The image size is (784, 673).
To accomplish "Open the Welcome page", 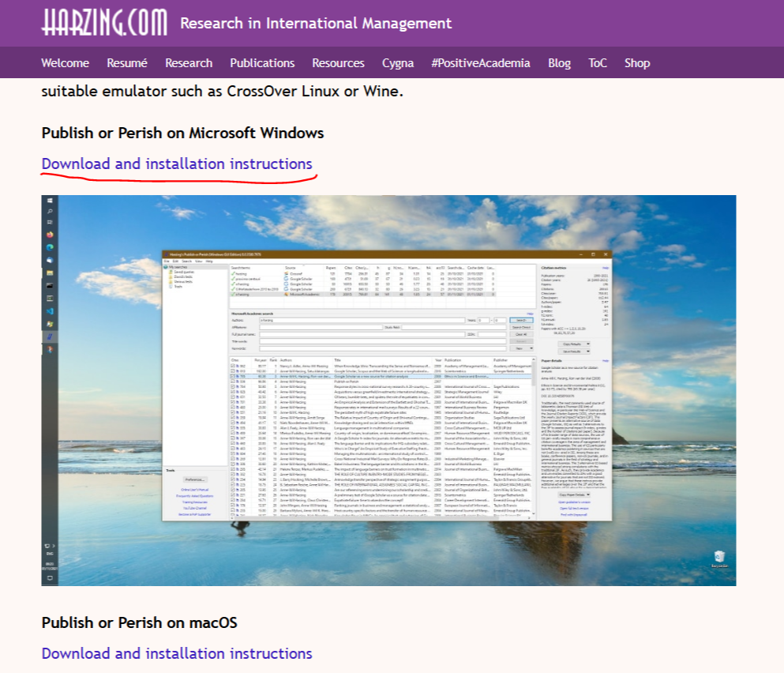I will click(x=65, y=63).
